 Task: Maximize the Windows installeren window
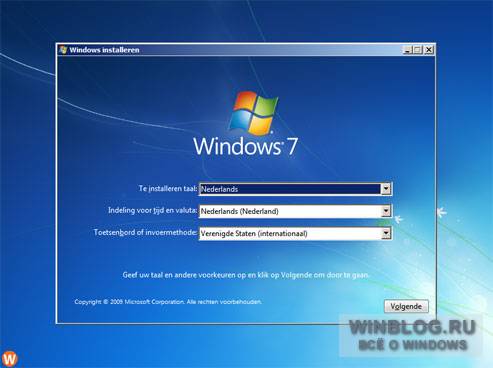pyautogui.click(x=417, y=50)
